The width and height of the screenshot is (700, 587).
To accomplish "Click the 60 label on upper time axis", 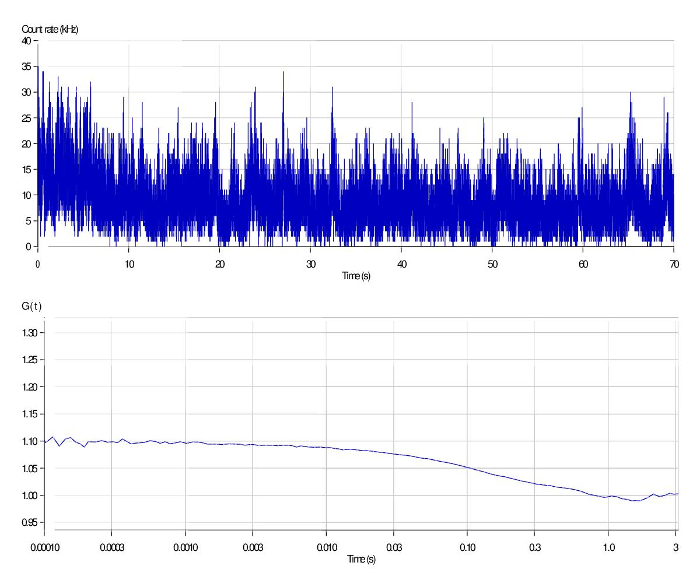I will (x=583, y=264).
